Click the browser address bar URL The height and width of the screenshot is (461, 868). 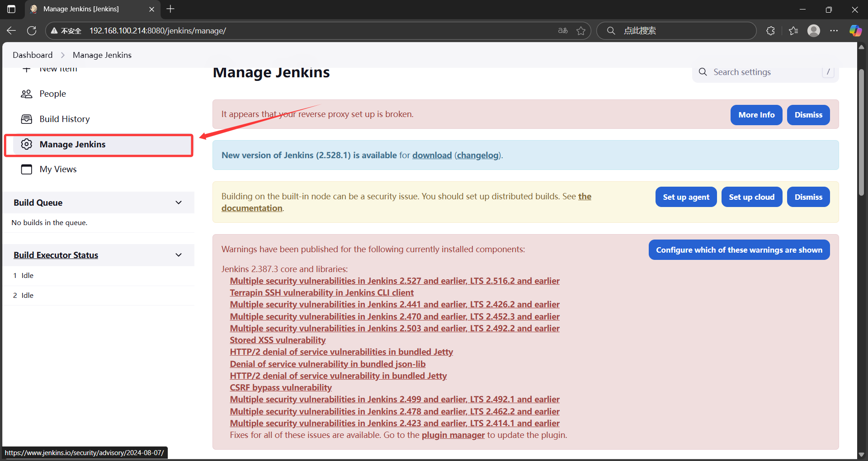158,31
